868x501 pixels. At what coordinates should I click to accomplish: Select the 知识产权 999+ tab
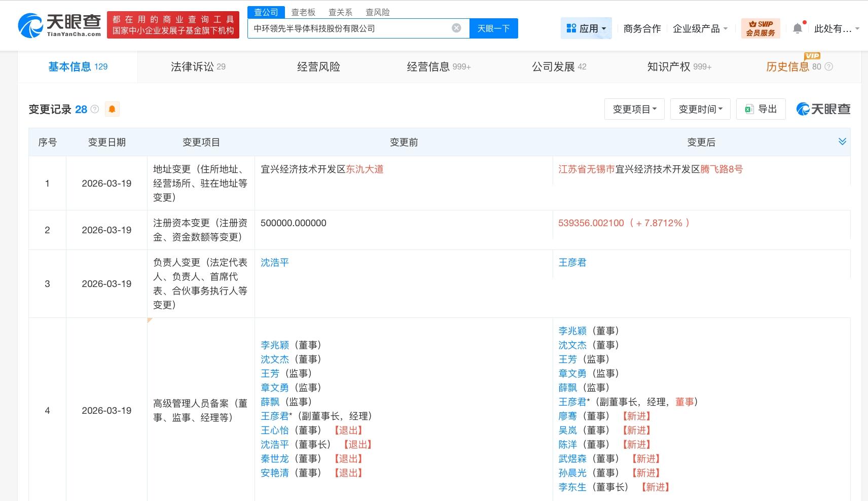click(x=679, y=66)
